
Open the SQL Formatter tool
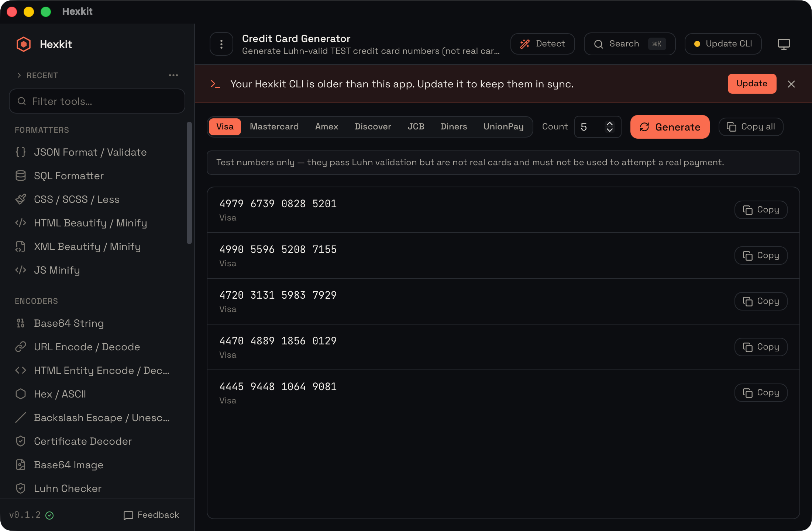coord(97,176)
